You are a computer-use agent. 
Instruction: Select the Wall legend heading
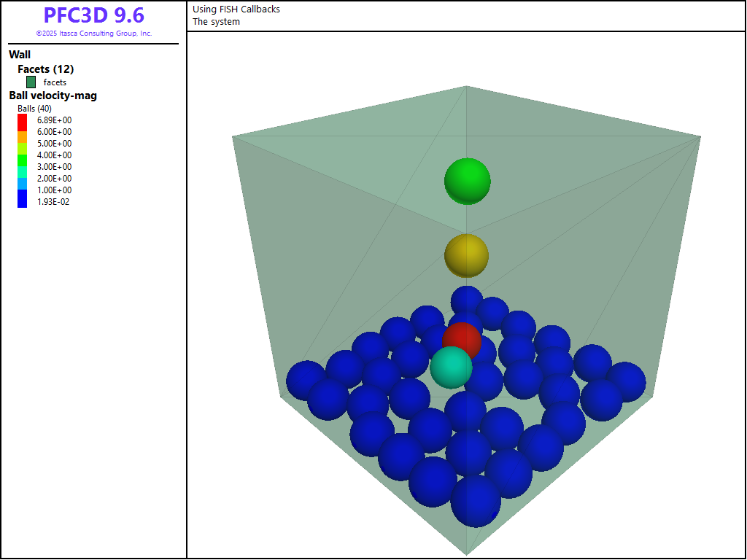pyautogui.click(x=20, y=55)
